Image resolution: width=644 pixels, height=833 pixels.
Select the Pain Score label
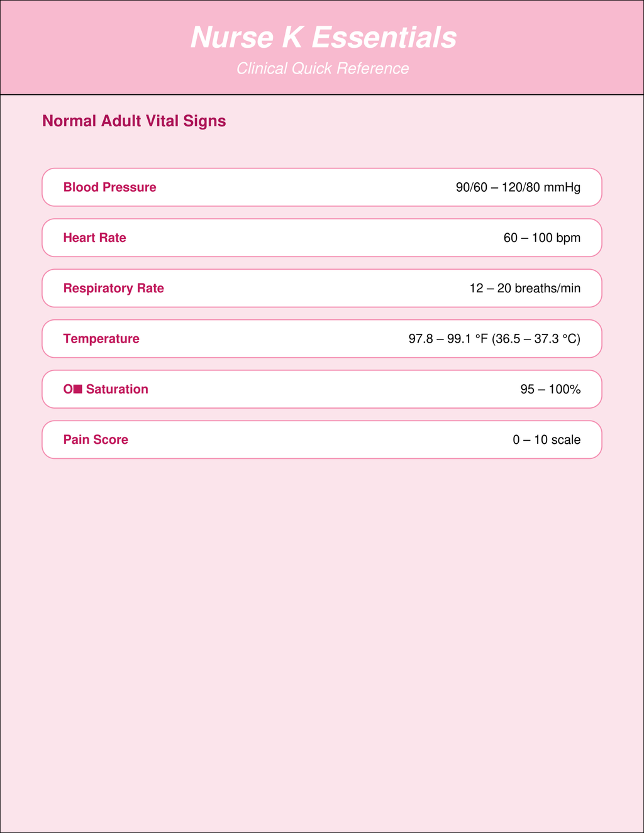point(96,440)
